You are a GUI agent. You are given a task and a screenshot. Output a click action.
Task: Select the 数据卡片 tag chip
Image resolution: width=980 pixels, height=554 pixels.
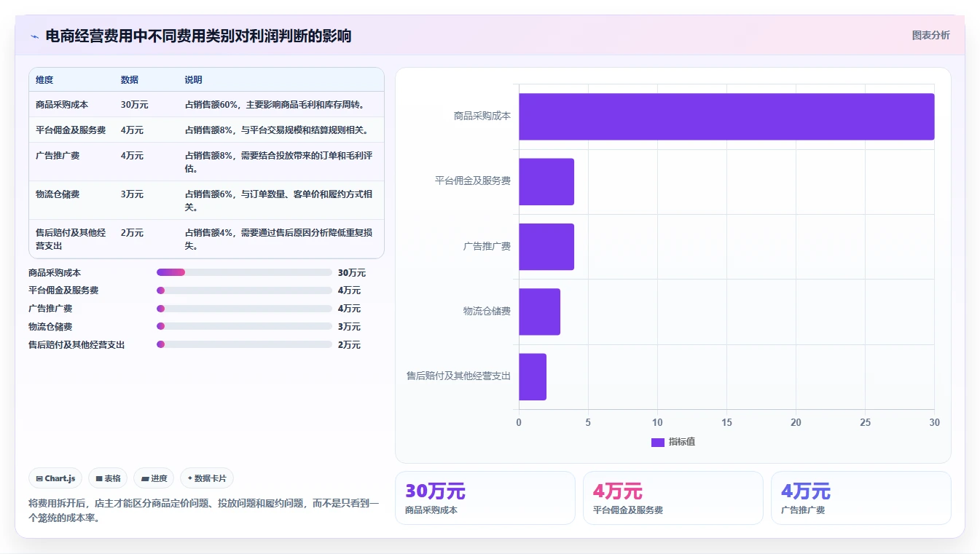[207, 478]
